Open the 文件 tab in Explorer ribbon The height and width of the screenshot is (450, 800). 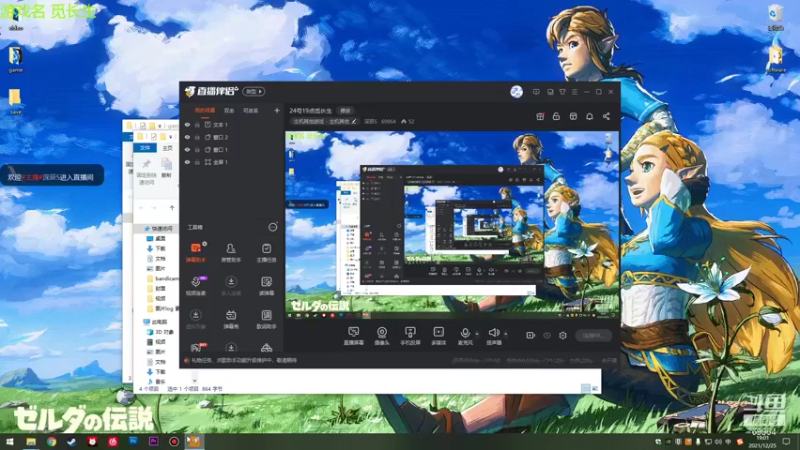(x=145, y=148)
